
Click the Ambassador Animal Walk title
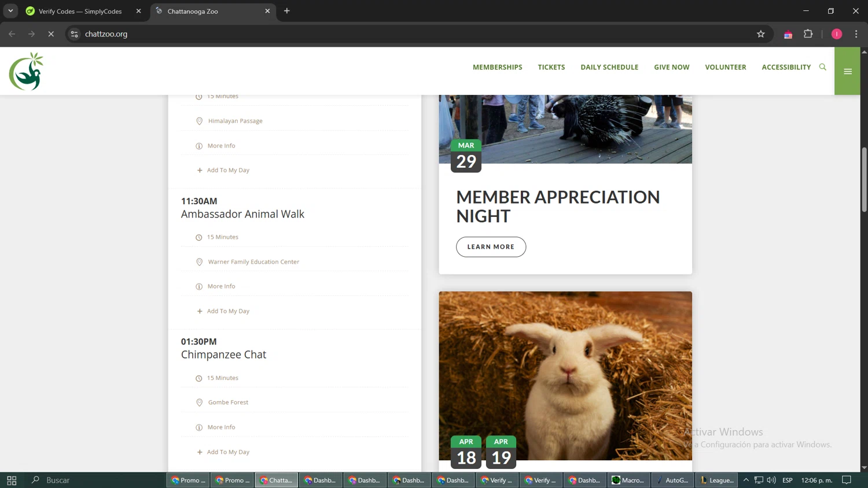coord(242,214)
